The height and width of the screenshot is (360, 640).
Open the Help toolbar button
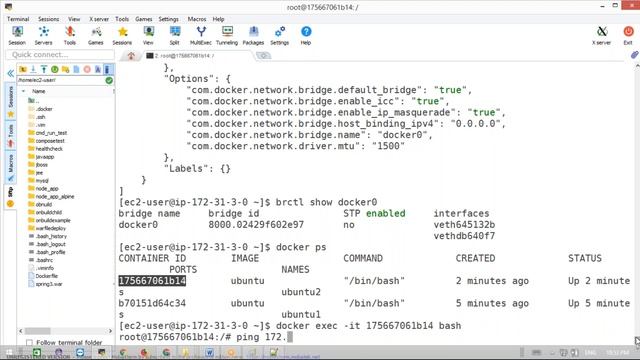[306, 36]
